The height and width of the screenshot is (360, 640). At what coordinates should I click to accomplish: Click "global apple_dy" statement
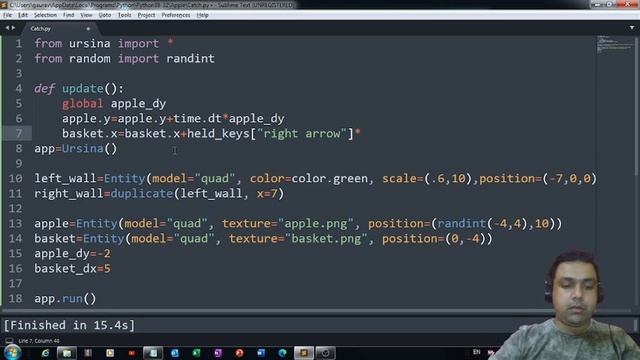114,104
